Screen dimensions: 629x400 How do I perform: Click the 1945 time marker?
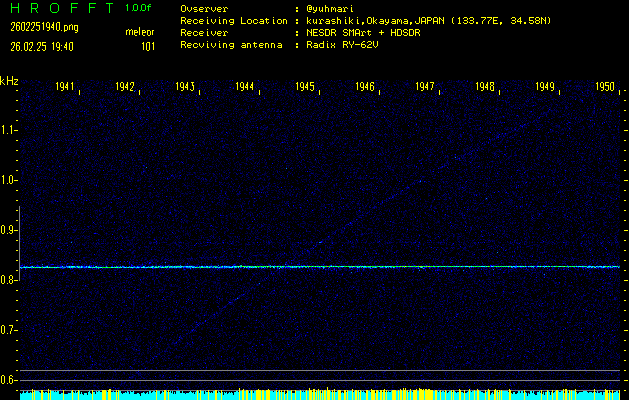tap(306, 88)
